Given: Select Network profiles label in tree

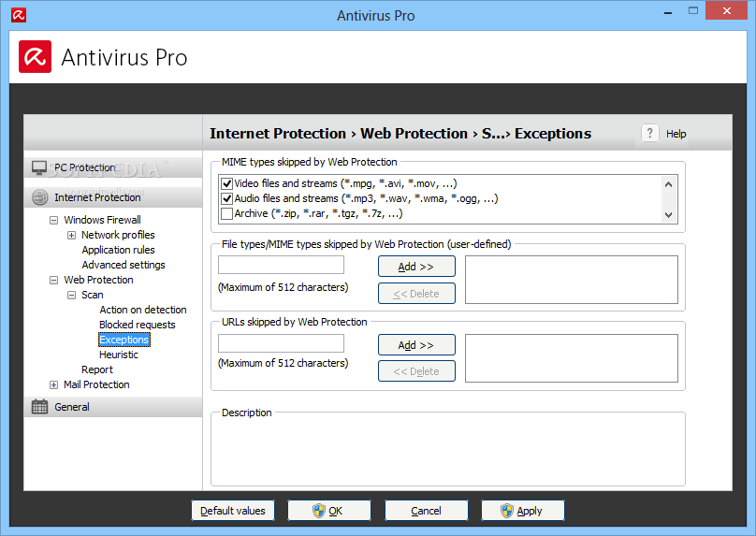Looking at the screenshot, I should 118,235.
